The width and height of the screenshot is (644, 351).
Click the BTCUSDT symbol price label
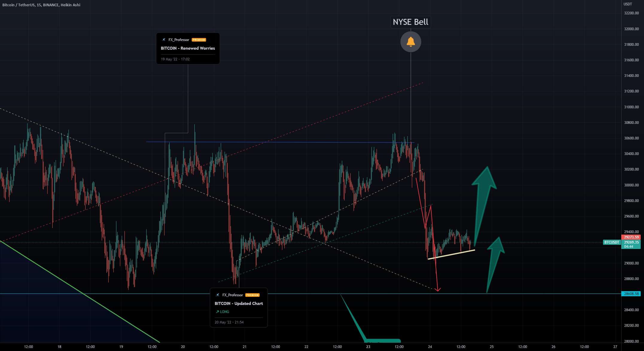[x=611, y=242]
